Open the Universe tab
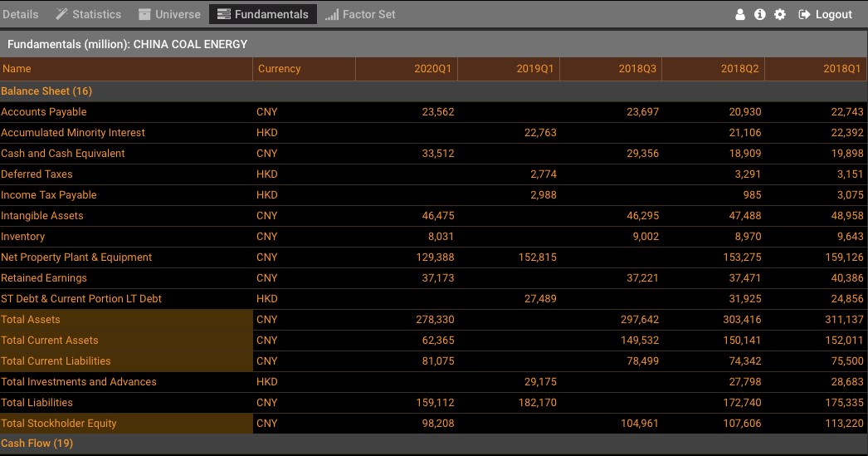 click(169, 14)
